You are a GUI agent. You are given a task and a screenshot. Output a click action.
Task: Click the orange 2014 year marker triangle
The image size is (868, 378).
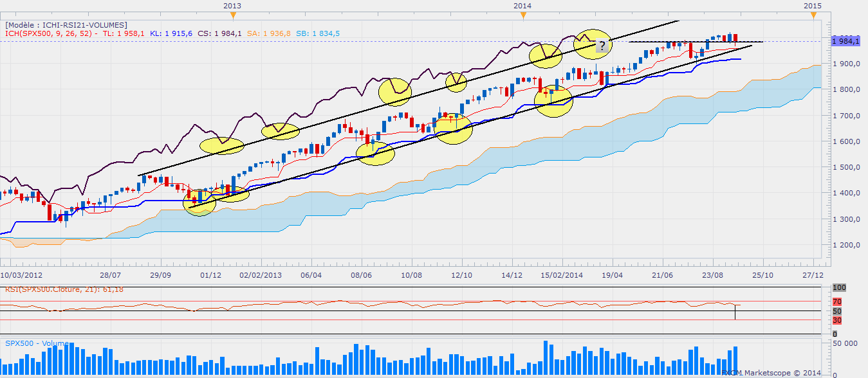point(522,15)
